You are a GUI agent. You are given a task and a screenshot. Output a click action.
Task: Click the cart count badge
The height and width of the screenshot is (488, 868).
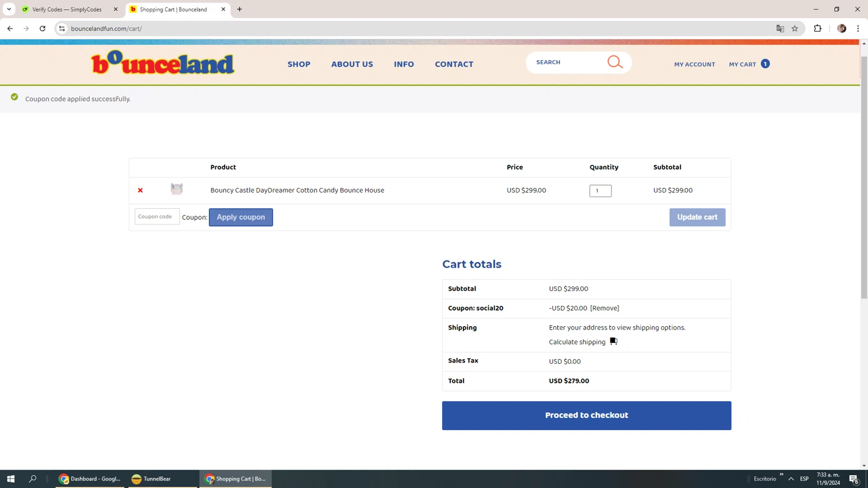(x=765, y=64)
